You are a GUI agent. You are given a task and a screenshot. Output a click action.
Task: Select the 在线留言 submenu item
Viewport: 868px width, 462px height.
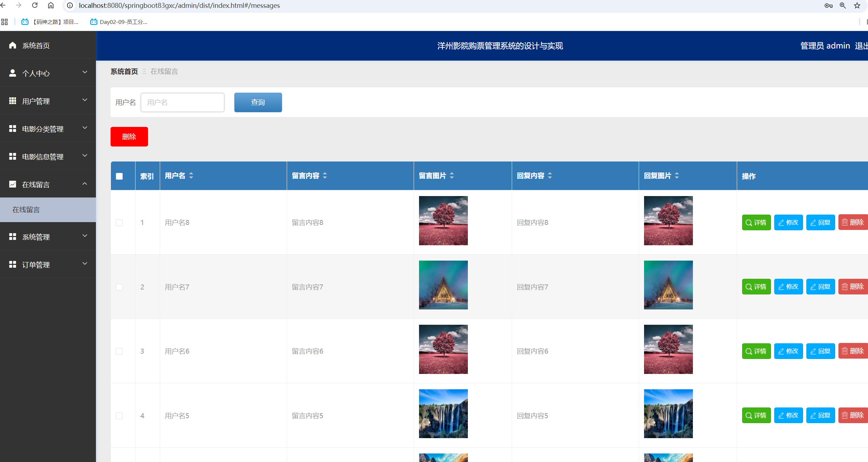48,210
